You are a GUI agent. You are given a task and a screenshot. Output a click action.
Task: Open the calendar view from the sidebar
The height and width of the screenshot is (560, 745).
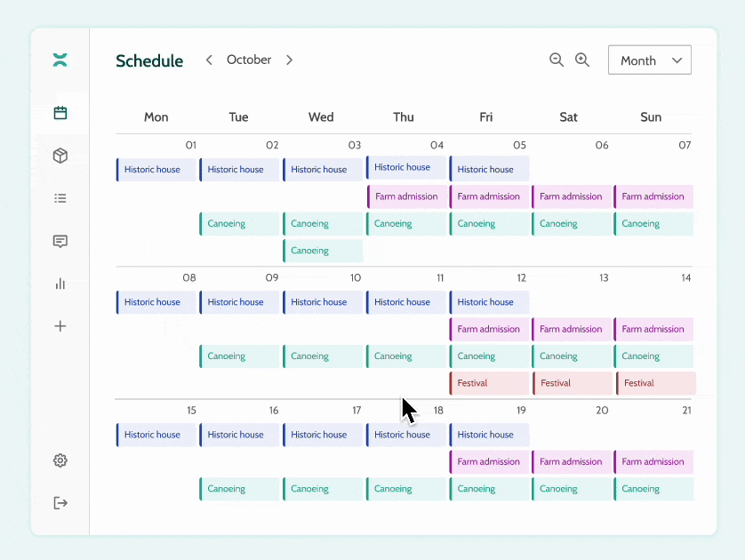[x=60, y=113]
